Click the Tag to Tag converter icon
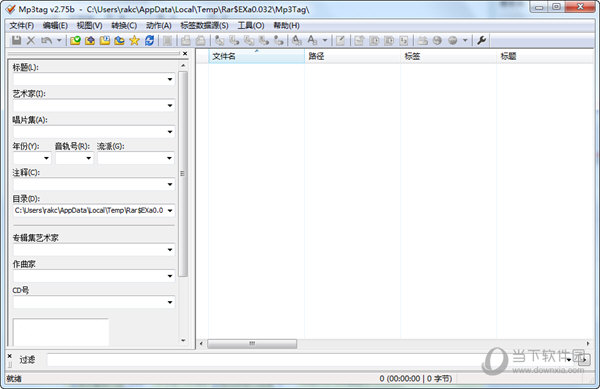The width and height of the screenshot is (600, 389). 279,40
